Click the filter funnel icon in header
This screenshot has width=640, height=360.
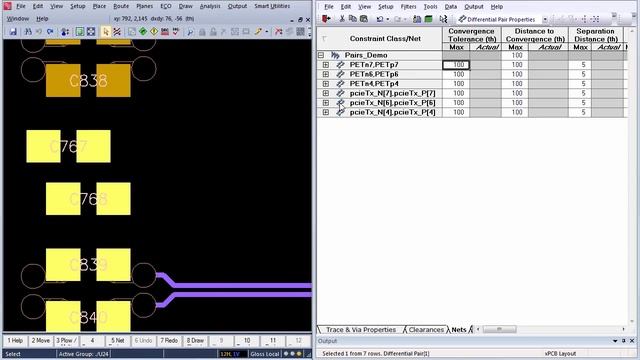click(x=324, y=38)
